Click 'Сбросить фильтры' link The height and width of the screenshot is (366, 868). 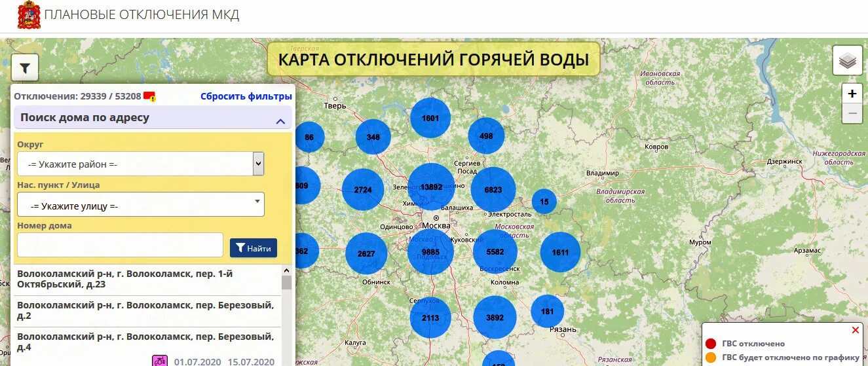pos(246,96)
